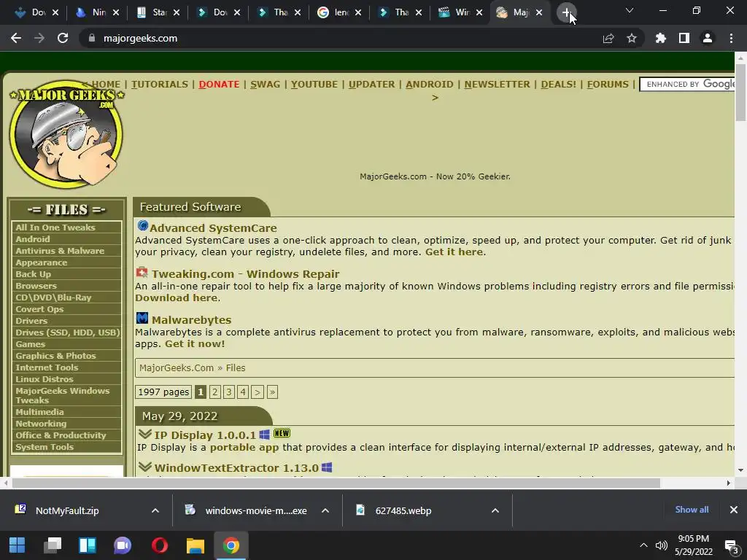This screenshot has width=747, height=560.
Task: Open notification center icon
Action: click(x=731, y=545)
